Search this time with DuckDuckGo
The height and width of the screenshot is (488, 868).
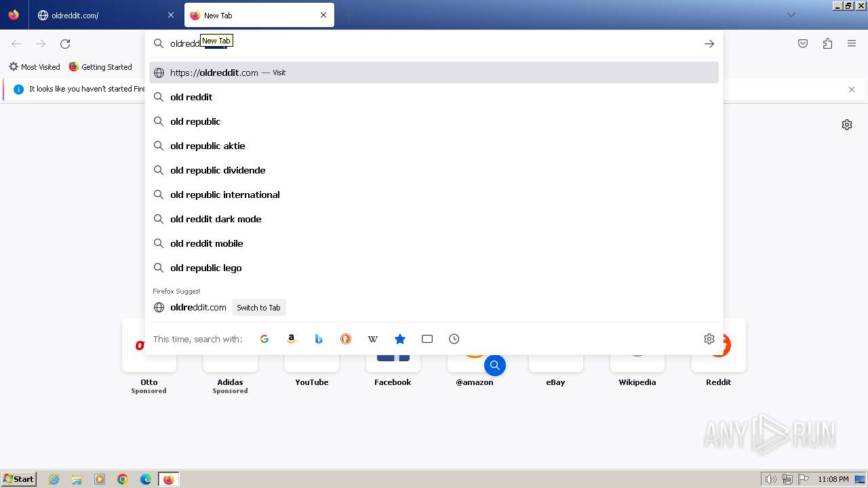346,339
